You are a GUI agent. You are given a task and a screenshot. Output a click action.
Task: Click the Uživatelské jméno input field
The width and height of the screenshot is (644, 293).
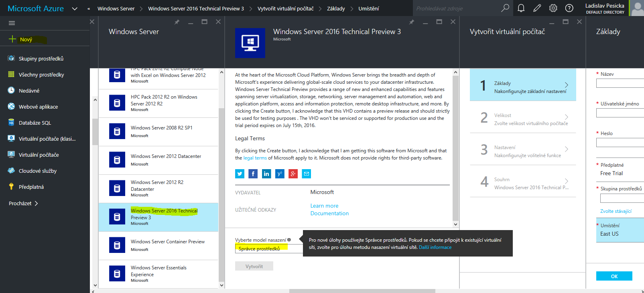tap(620, 113)
